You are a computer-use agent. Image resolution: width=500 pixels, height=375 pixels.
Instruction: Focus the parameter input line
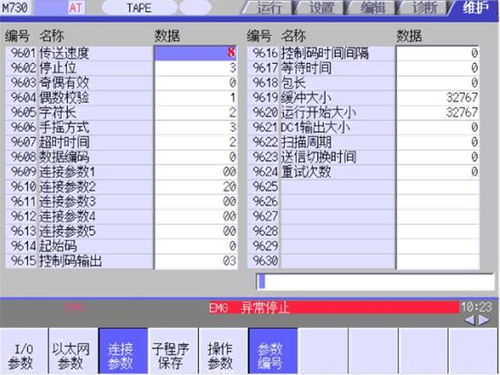click(x=375, y=282)
